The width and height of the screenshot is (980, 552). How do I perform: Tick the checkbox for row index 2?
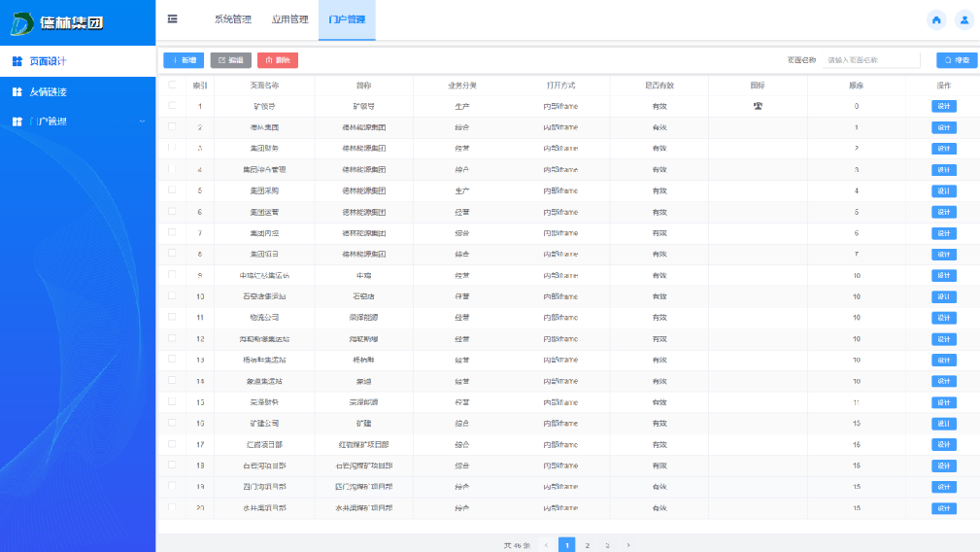[x=172, y=127]
